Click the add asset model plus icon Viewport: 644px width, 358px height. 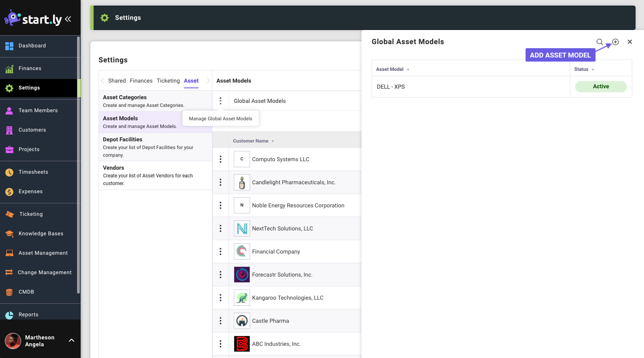[x=615, y=42]
